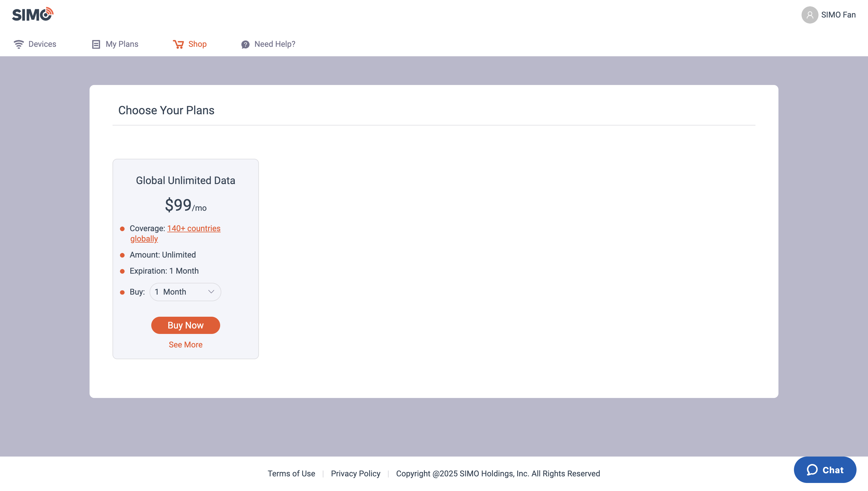Open Terms of Use link
The width and height of the screenshot is (868, 491).
pos(292,474)
